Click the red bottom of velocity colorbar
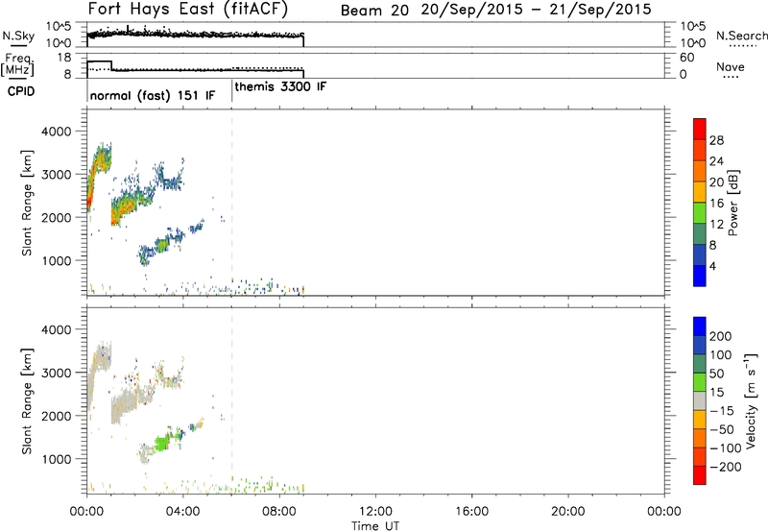Screen dimensions: 768x532 pos(700,475)
